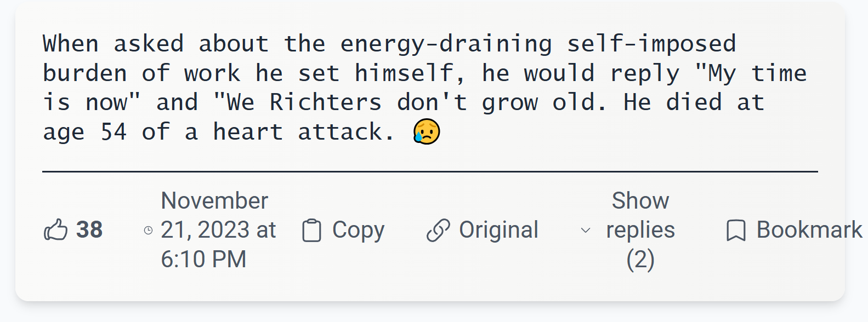The height and width of the screenshot is (322, 868).
Task: Click the 6:10 PM time text
Action: pyautogui.click(x=203, y=259)
